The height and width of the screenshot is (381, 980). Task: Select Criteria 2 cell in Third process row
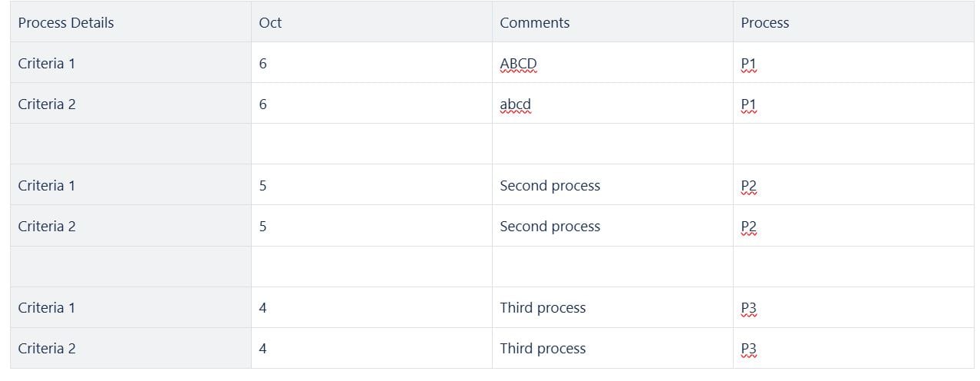pyautogui.click(x=130, y=348)
